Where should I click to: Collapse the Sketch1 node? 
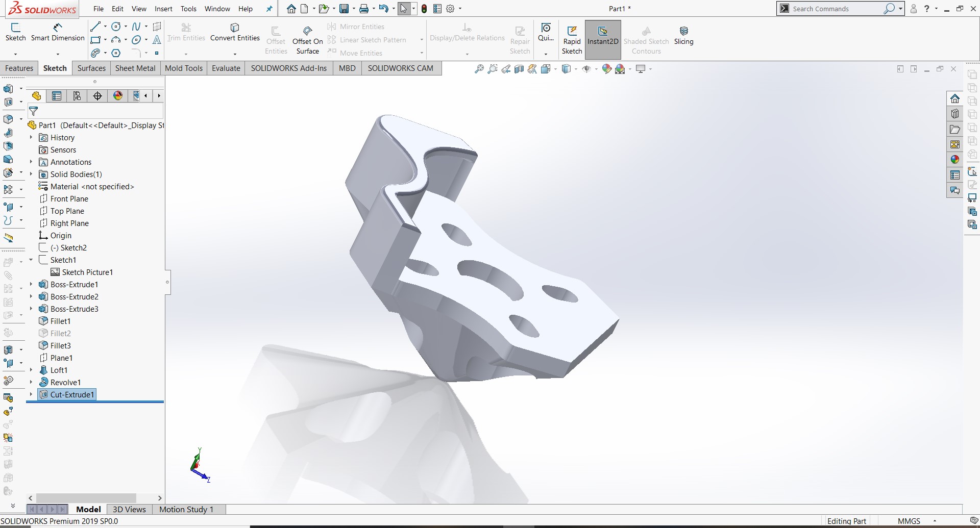coord(31,260)
